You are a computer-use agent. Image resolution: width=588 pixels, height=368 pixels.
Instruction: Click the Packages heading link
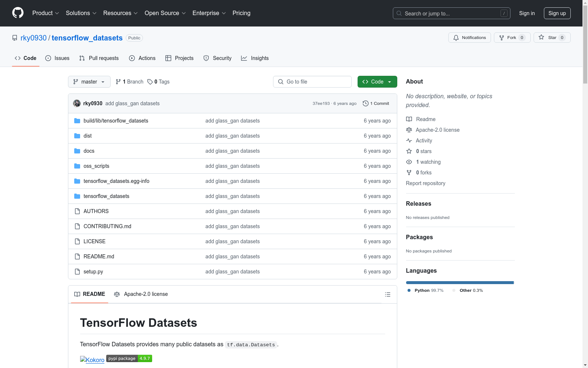click(x=419, y=237)
